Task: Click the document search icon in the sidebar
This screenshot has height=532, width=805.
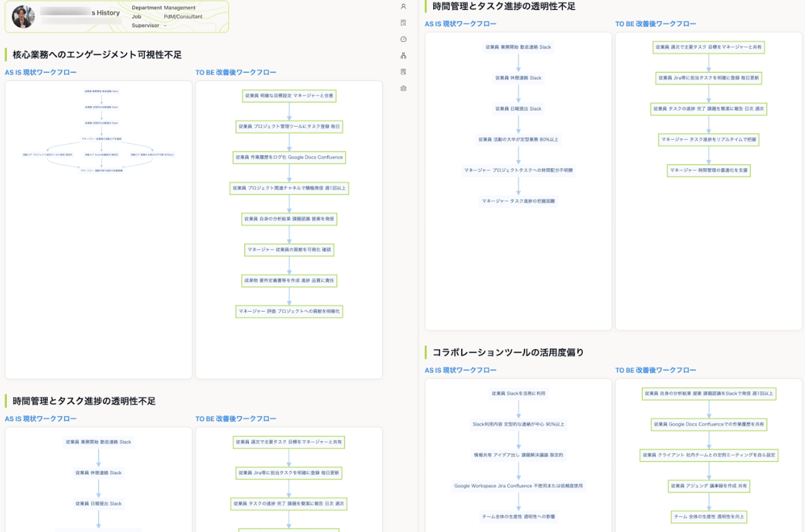Action: [x=403, y=23]
